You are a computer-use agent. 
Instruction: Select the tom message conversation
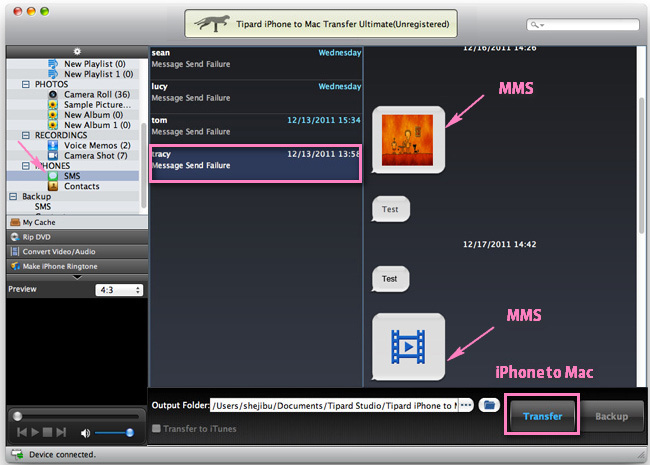pos(256,130)
